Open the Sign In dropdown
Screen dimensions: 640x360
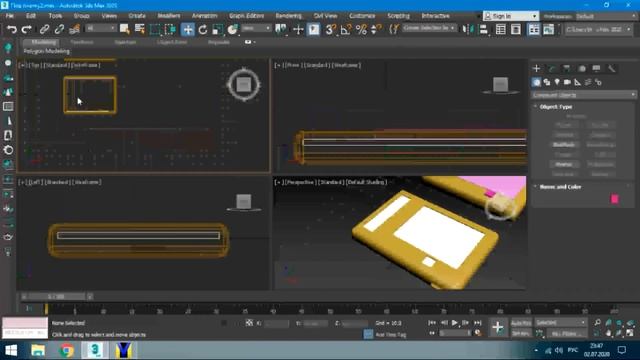tap(511, 16)
